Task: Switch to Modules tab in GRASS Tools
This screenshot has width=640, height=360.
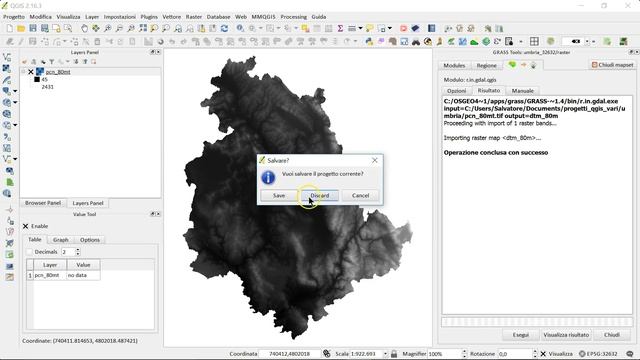Action: click(454, 65)
